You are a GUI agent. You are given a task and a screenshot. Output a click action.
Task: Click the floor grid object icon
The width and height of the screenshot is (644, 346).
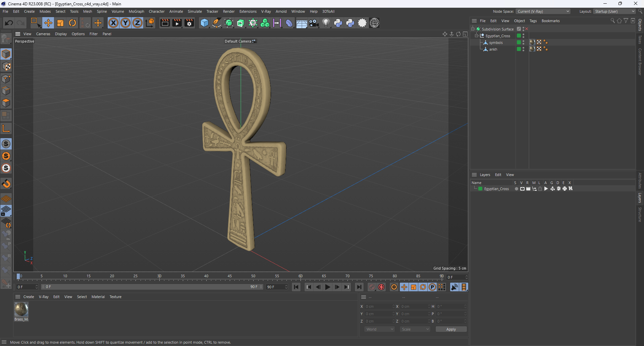click(x=302, y=23)
